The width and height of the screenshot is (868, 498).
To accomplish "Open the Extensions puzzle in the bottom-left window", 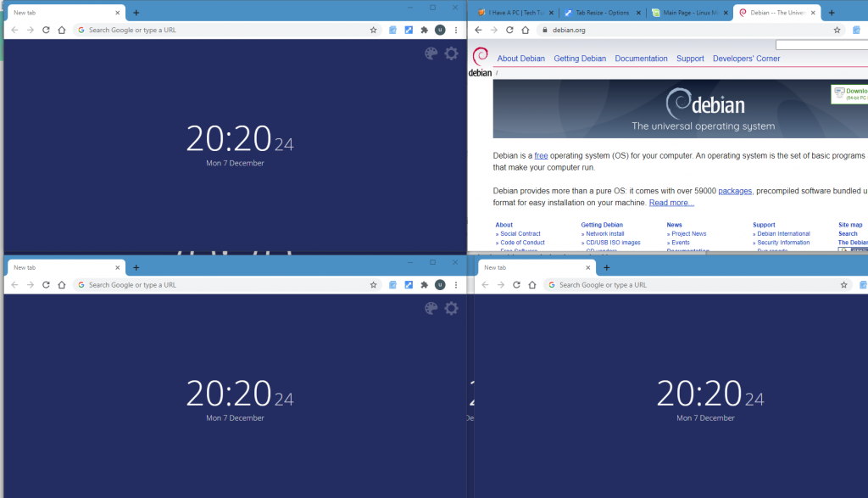I will coord(424,285).
